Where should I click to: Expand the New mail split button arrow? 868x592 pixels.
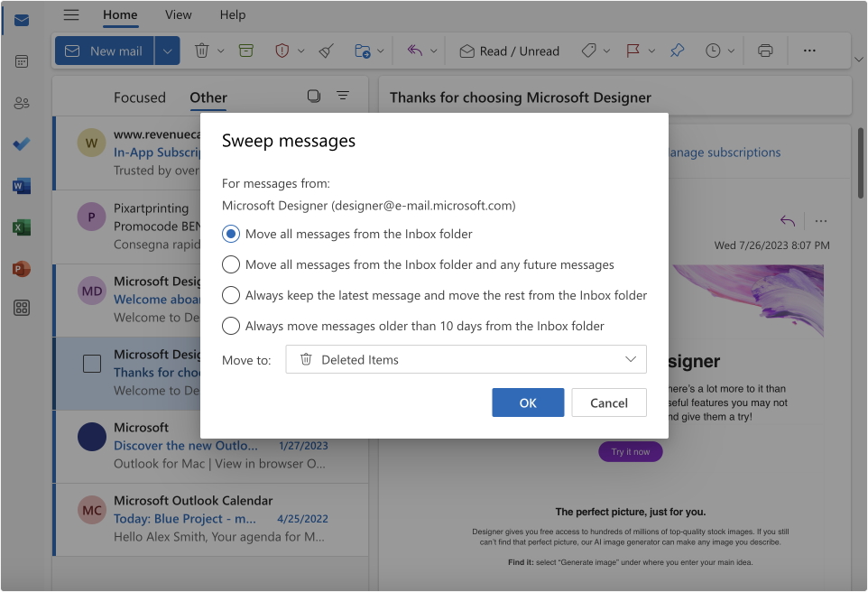click(x=167, y=51)
